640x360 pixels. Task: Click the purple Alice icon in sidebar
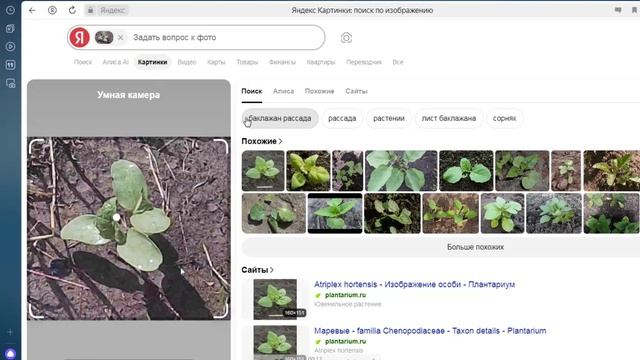pos(11,353)
